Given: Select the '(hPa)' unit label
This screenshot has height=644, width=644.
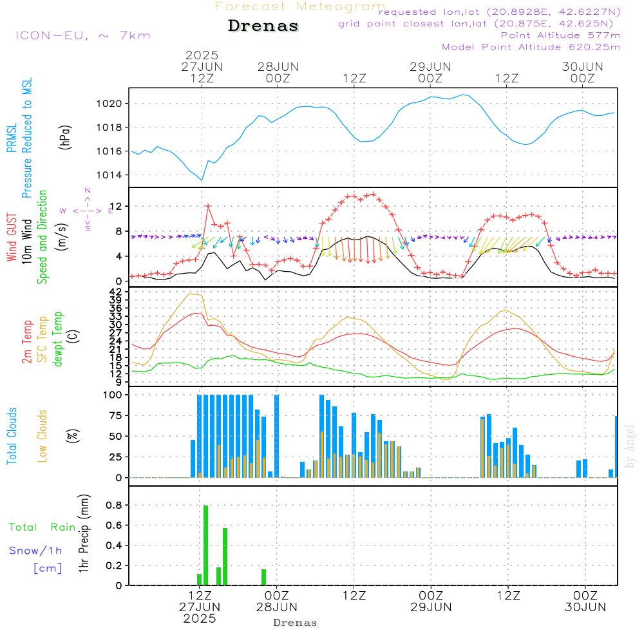Looking at the screenshot, I should point(64,137).
